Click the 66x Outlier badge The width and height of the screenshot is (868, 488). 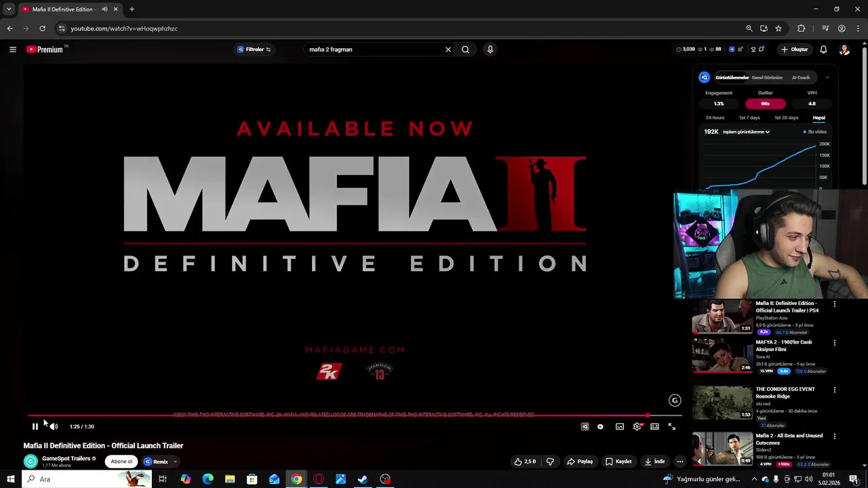pyautogui.click(x=765, y=104)
